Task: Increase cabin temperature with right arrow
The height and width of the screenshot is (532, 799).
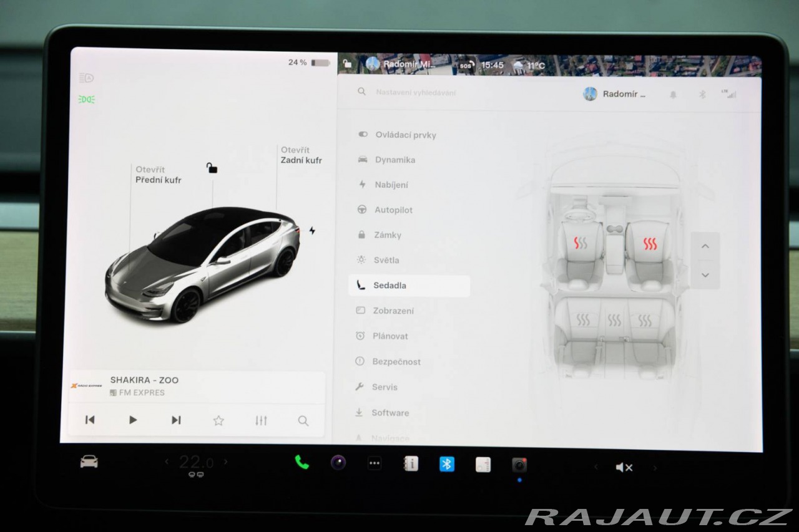Action: click(226, 462)
